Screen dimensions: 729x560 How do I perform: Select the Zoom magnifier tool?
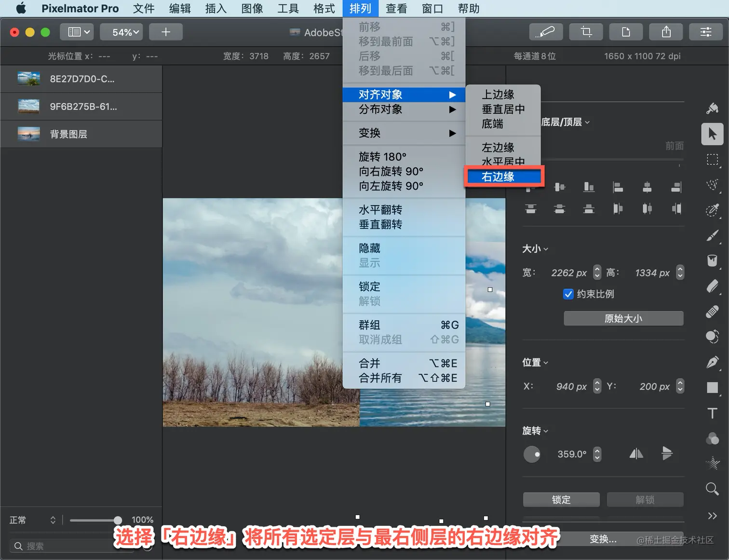[x=712, y=489]
